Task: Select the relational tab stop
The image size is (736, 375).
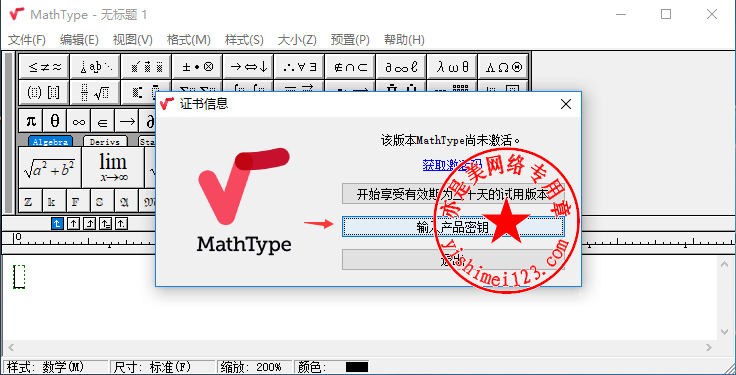Action: pyautogui.click(x=105, y=224)
